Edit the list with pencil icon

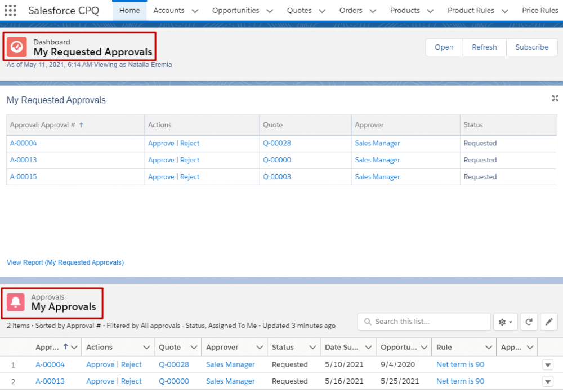(548, 322)
